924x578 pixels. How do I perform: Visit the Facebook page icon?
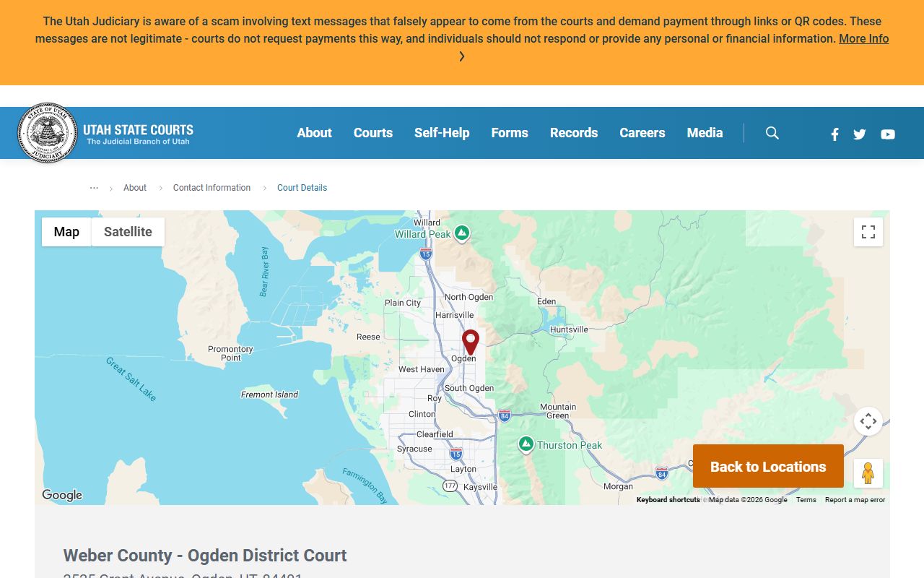(834, 134)
